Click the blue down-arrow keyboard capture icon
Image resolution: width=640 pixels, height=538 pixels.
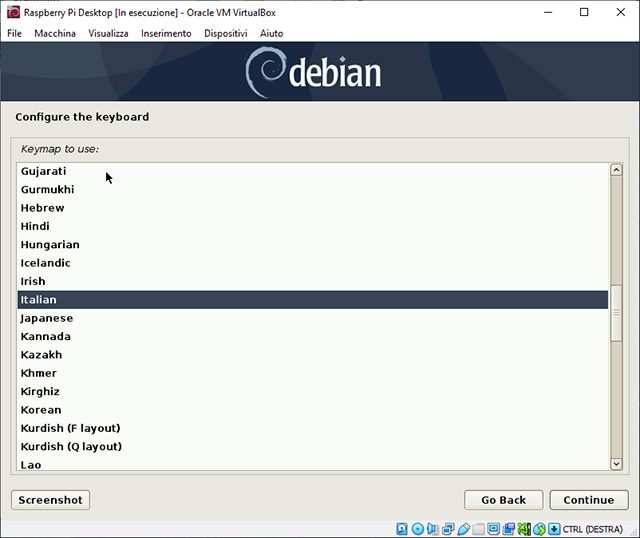[553, 528]
